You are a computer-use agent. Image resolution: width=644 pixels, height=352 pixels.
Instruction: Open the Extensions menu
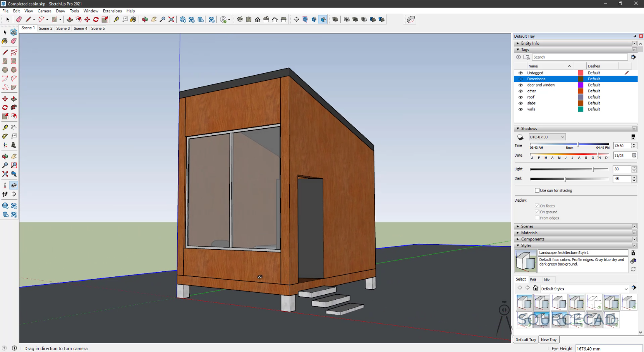point(112,11)
